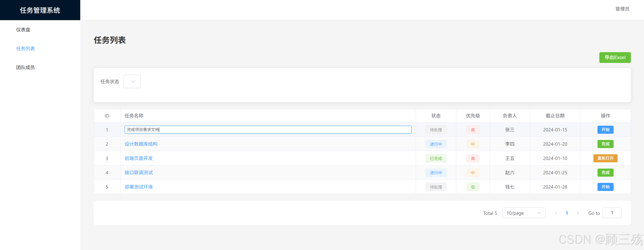Expand the 10/page size selector

click(x=523, y=213)
